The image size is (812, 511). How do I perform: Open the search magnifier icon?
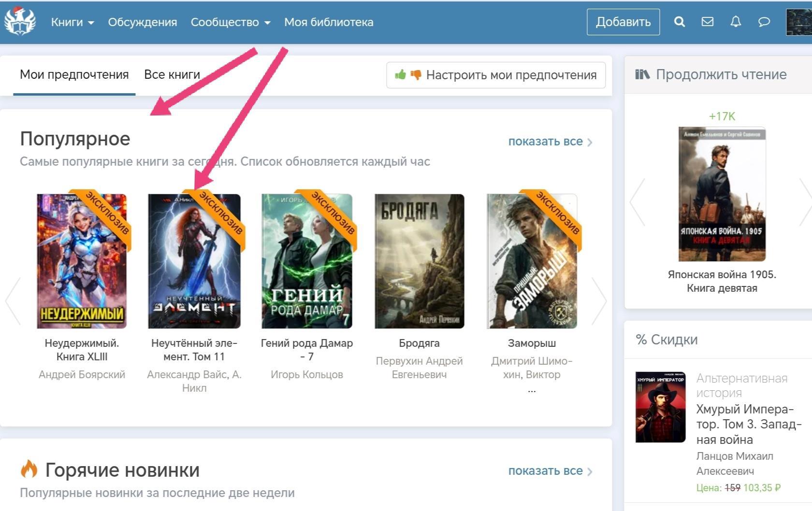click(x=680, y=22)
